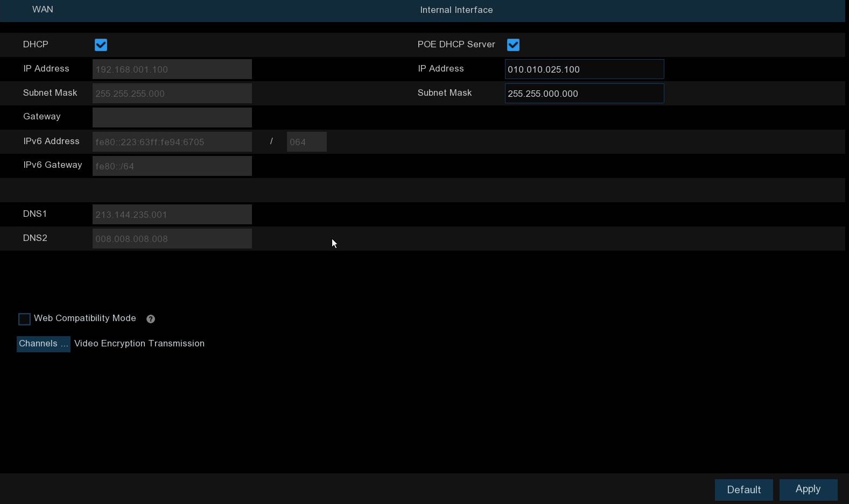The height and width of the screenshot is (504, 849).
Task: Click the internal interface Subnet Mask field
Action: click(x=584, y=94)
